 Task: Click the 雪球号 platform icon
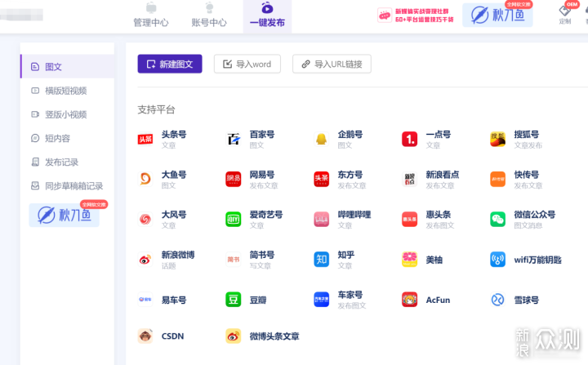pos(497,300)
